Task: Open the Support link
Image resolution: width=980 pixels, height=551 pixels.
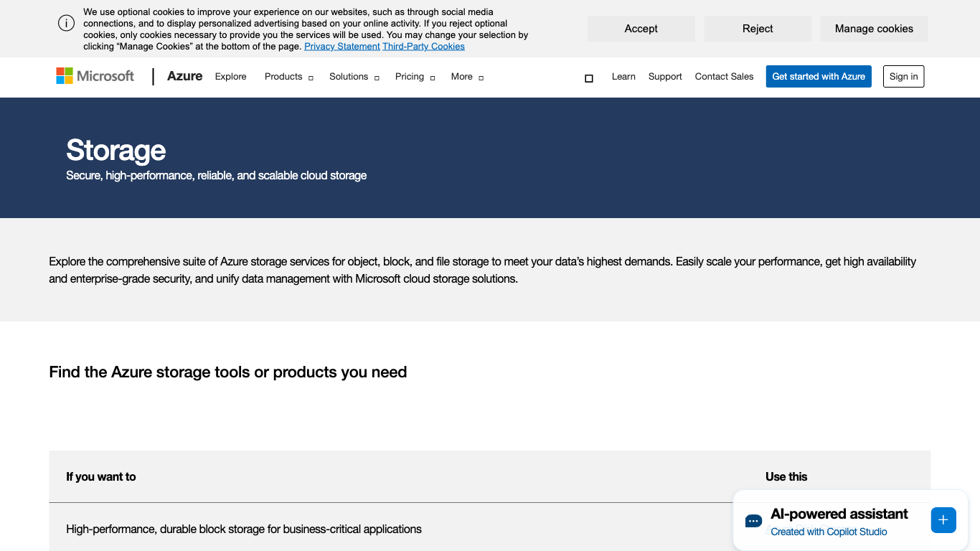Action: (x=665, y=77)
